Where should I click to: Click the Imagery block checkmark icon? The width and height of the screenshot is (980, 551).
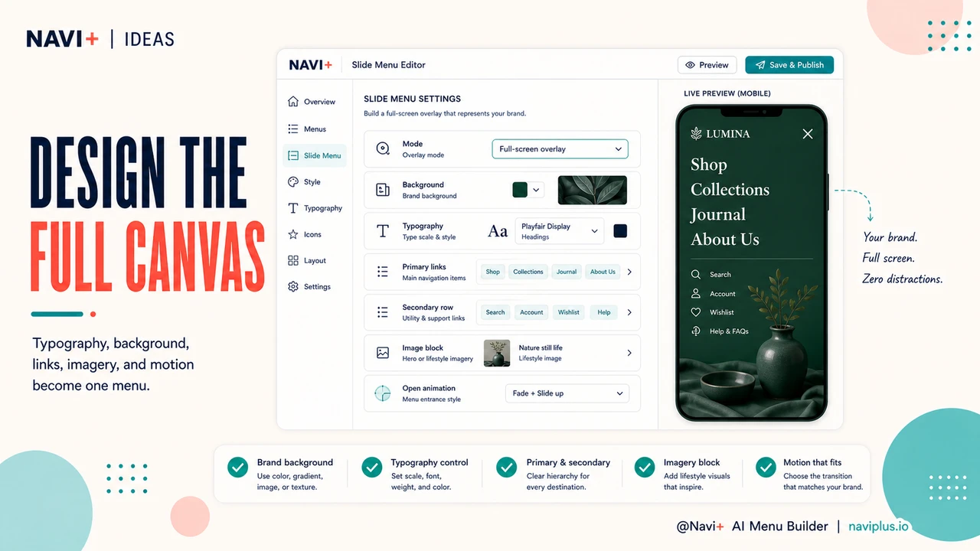645,467
